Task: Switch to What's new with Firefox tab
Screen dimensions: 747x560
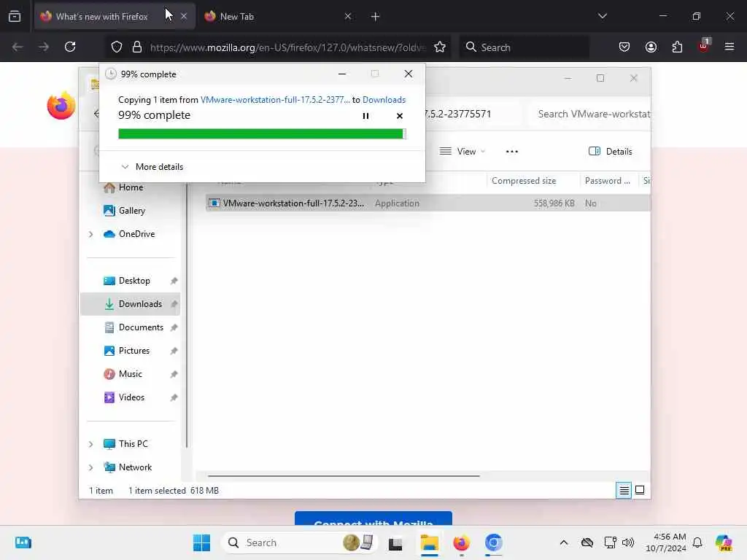Action: (x=101, y=17)
